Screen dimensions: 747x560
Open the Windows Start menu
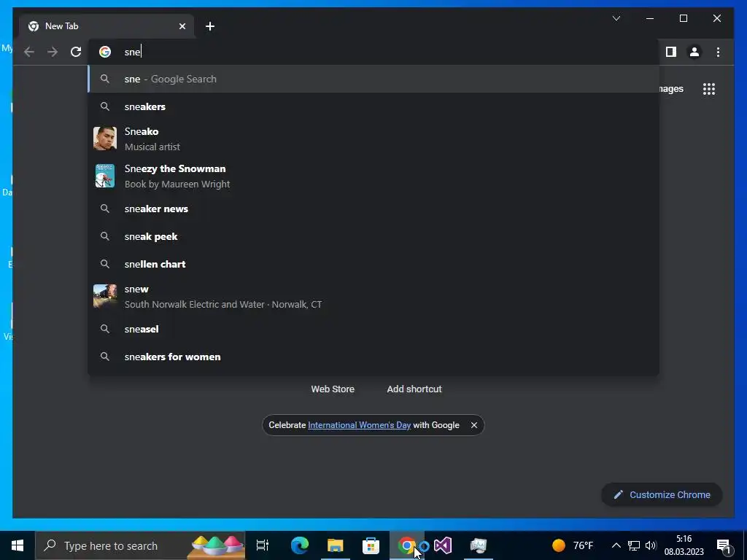18,545
